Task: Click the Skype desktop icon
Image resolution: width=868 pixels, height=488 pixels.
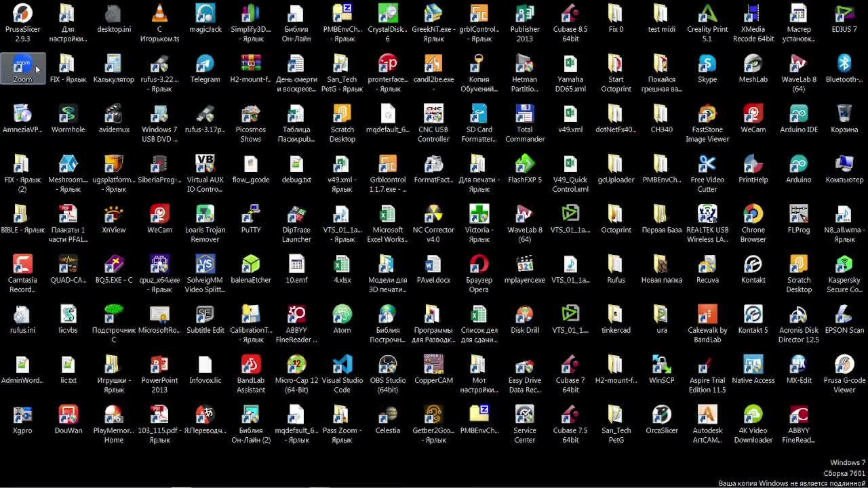Action: point(707,63)
